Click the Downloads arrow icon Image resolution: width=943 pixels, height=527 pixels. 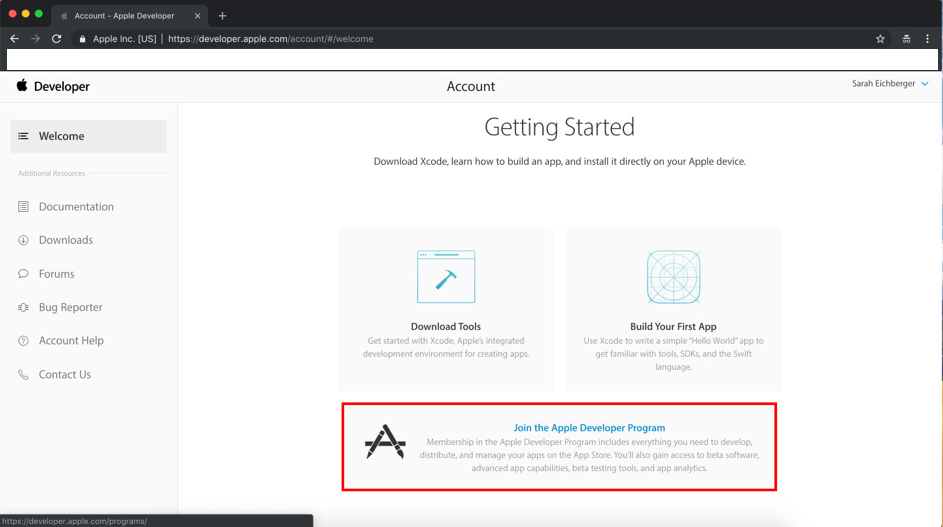tap(23, 240)
